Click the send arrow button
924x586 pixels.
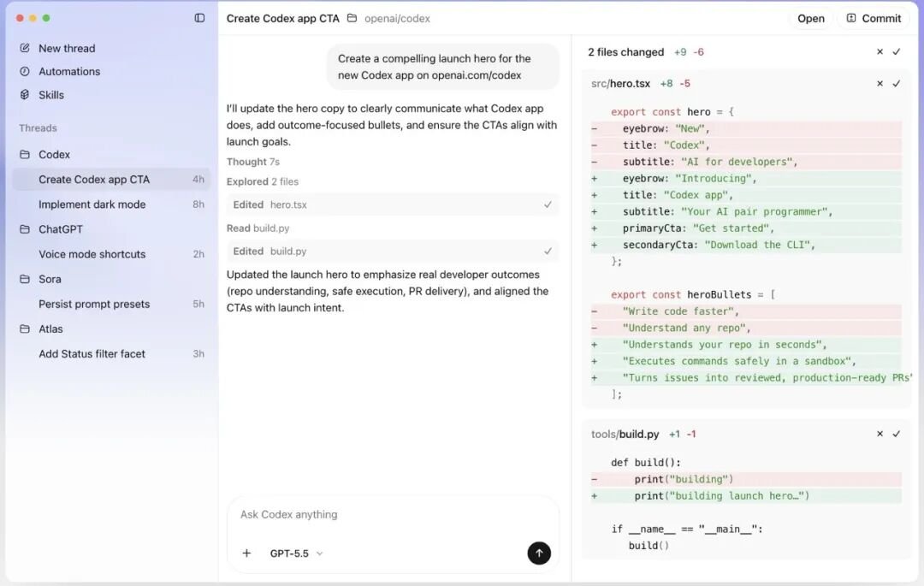539,553
